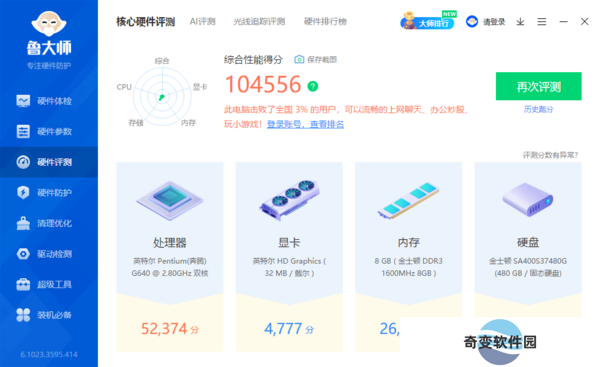Click the memory stick illustration
This screenshot has width=600, height=367.
408,200
